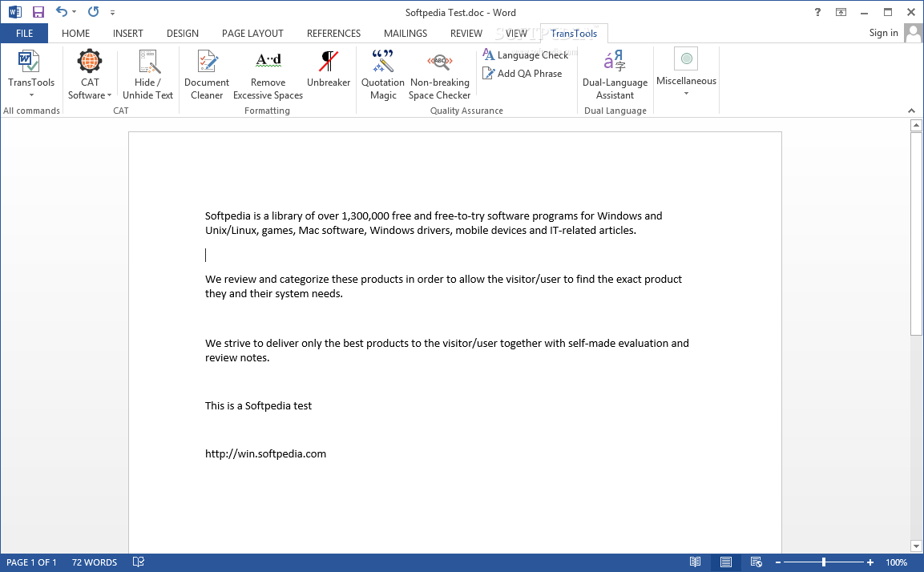Zoom out with the minus button

click(778, 562)
